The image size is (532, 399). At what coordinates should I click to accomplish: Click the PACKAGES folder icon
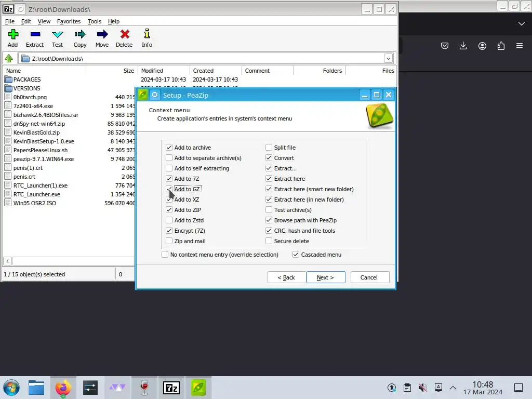[8, 79]
